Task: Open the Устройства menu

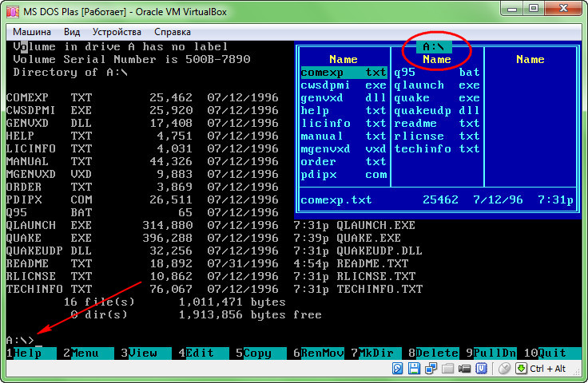Action: click(117, 32)
